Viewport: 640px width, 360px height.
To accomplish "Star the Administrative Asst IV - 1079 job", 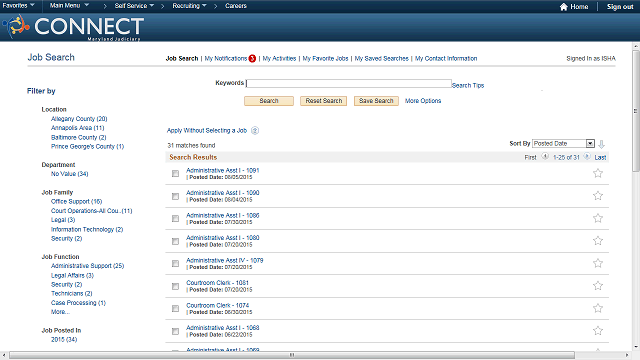I will point(598,263).
